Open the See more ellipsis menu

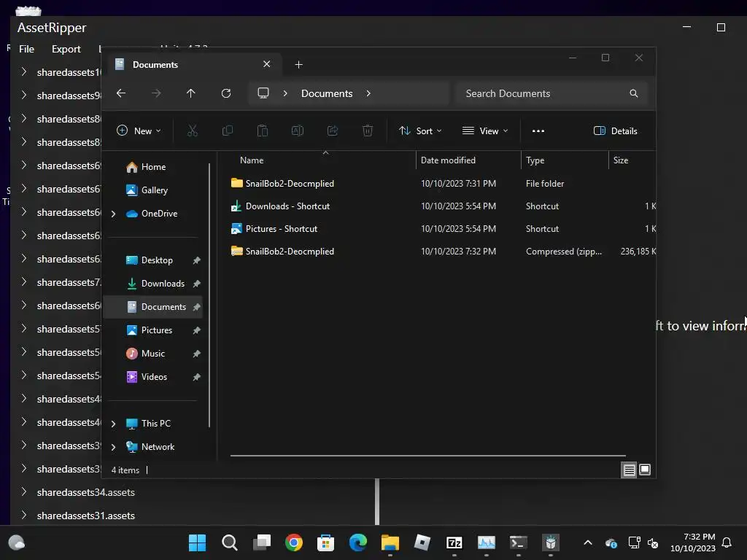click(538, 131)
